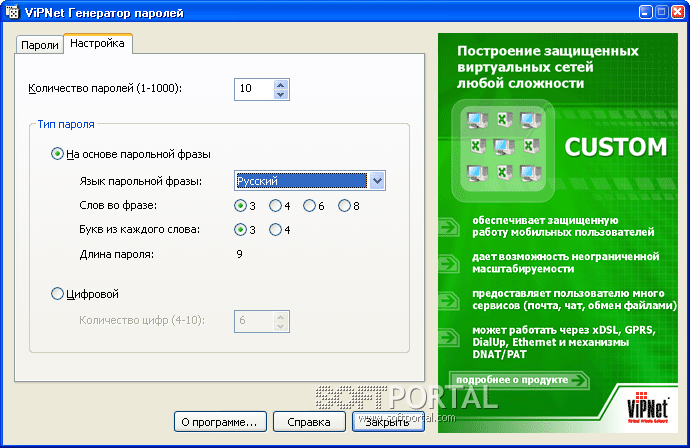Select the Настройка tab
Screen dimensions: 690x448
98,43
